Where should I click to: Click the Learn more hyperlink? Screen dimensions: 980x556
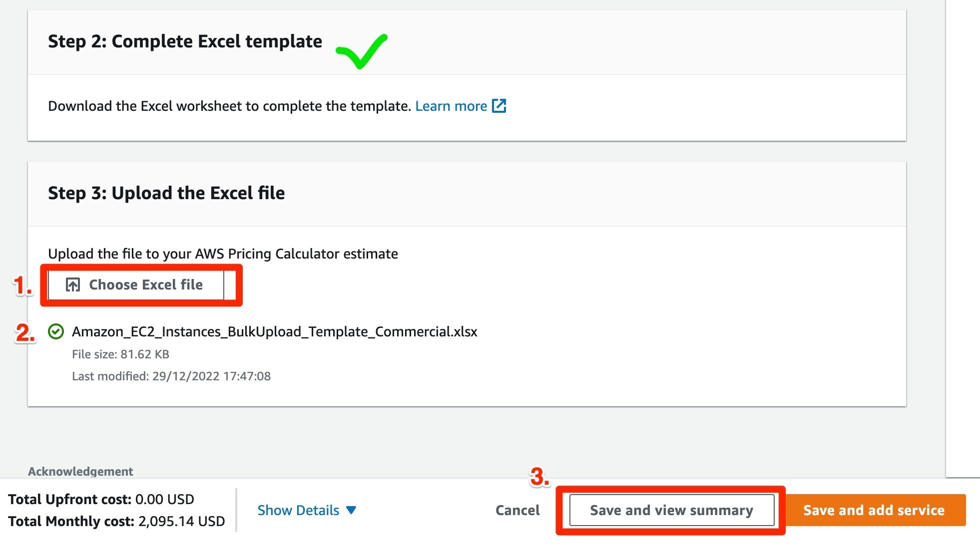[450, 105]
